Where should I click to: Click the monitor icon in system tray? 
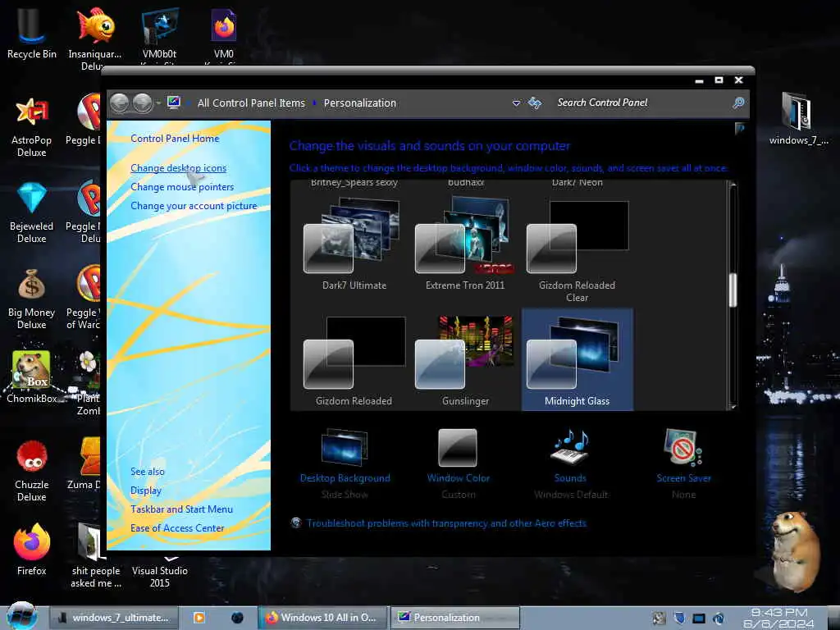pyautogui.click(x=699, y=619)
